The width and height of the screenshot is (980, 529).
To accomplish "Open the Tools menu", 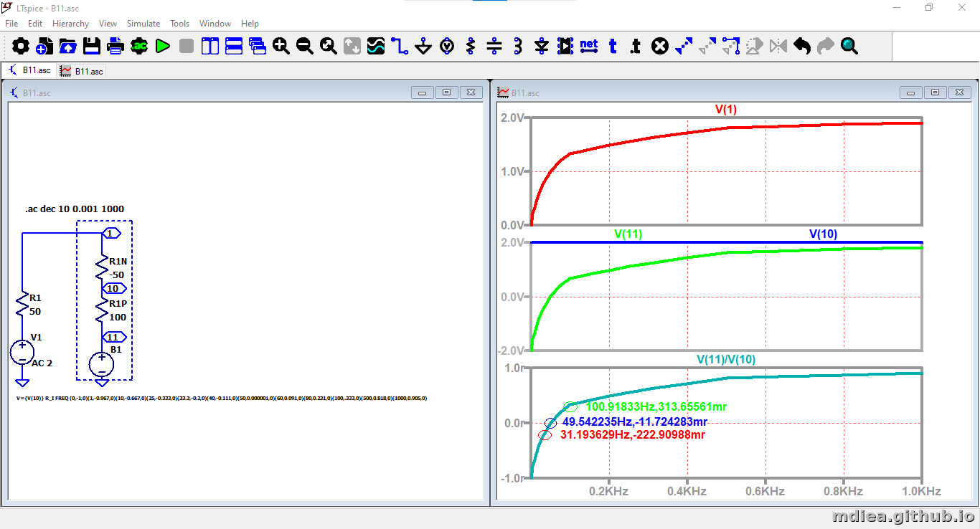I will tap(180, 24).
